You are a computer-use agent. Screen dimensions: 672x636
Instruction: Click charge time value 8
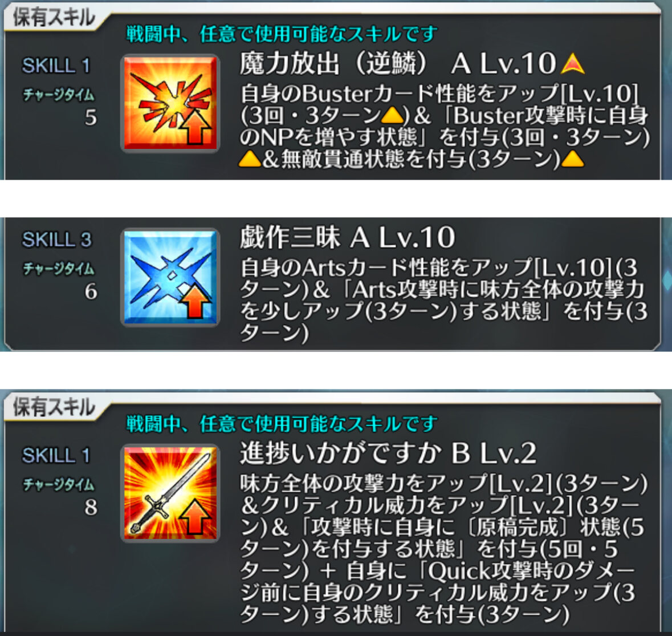91,507
